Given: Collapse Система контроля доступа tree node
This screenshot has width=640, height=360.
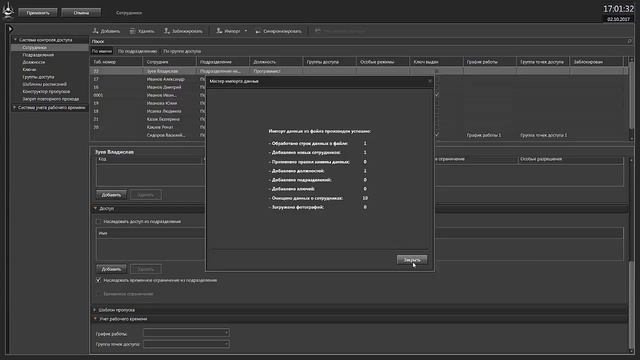Looking at the screenshot, I should (16, 40).
